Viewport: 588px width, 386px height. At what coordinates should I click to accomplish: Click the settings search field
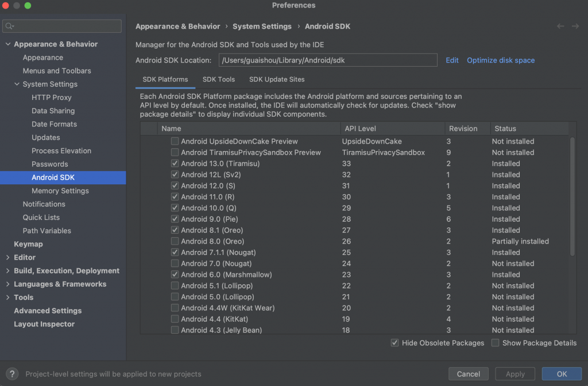click(x=62, y=26)
